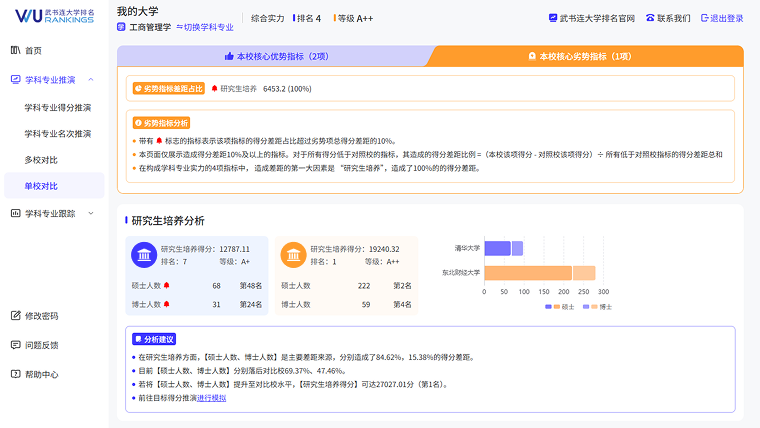The image size is (760, 428).
Task: Click the 进行模拟 link
Action: [211, 398]
